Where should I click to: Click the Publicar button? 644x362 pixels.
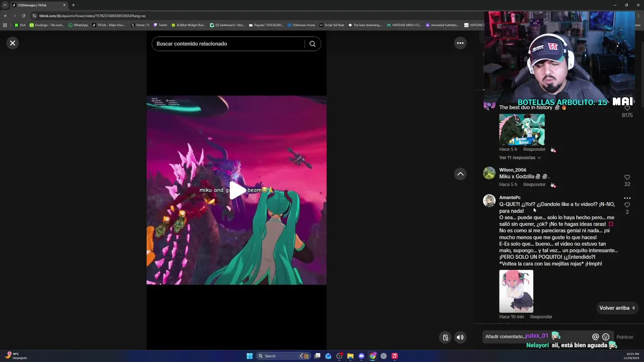point(625,337)
